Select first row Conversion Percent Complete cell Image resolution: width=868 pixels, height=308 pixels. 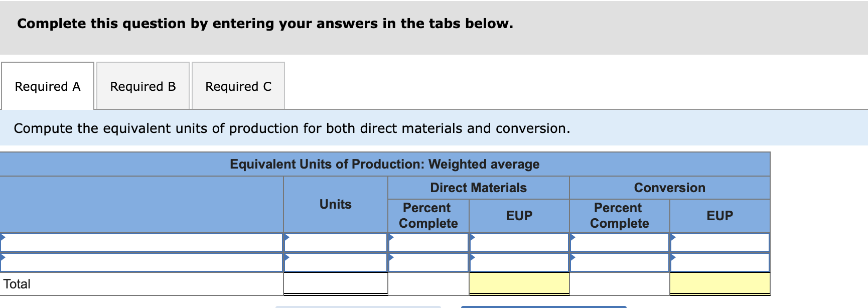point(620,243)
